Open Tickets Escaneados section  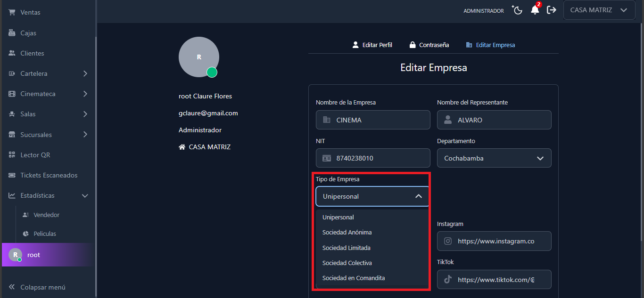49,175
